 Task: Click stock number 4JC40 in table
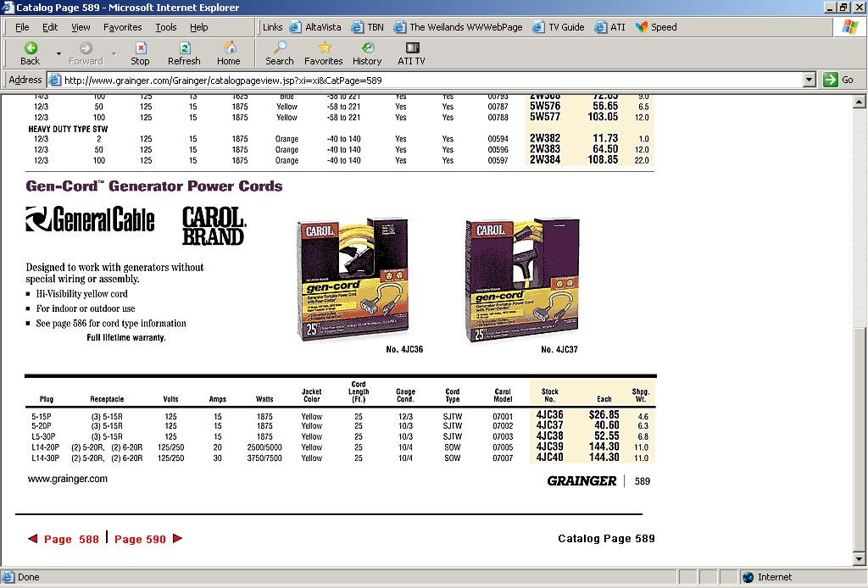tap(549, 458)
